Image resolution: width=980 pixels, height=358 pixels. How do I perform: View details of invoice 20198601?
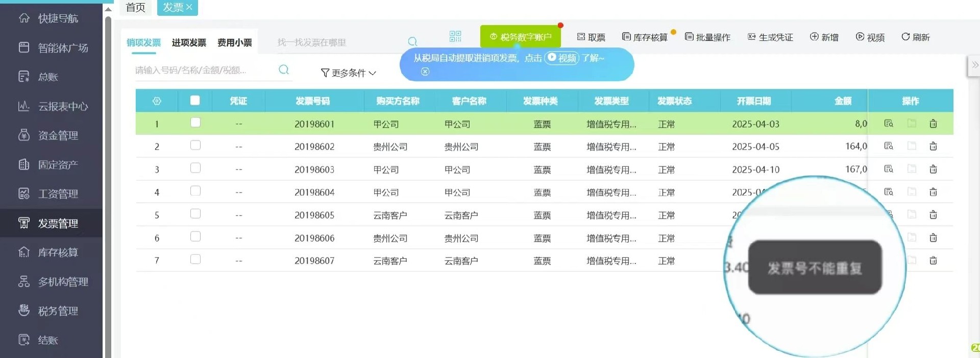[x=889, y=124]
